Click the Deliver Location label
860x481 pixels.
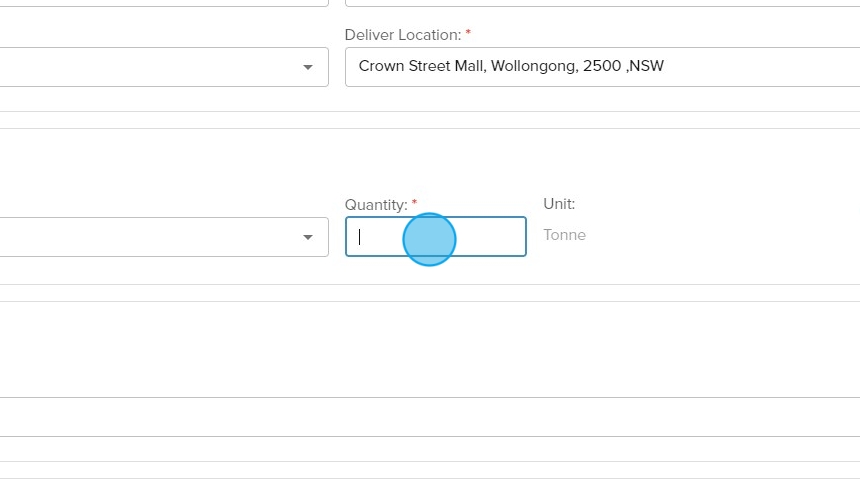click(x=402, y=35)
